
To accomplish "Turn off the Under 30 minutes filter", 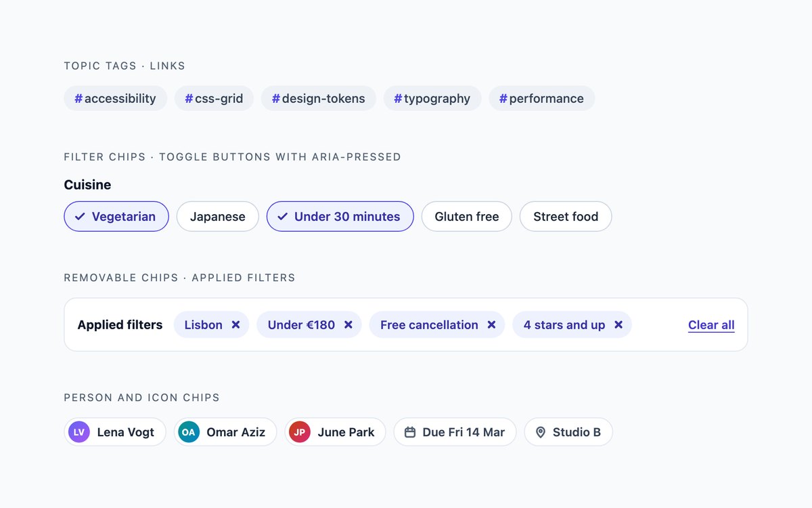I will pyautogui.click(x=340, y=217).
